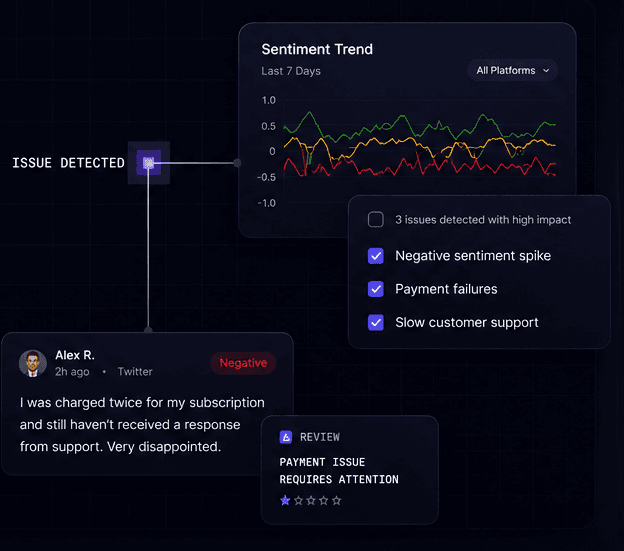624x551 pixels.
Task: Click the Alex R. author name
Action: (x=75, y=355)
